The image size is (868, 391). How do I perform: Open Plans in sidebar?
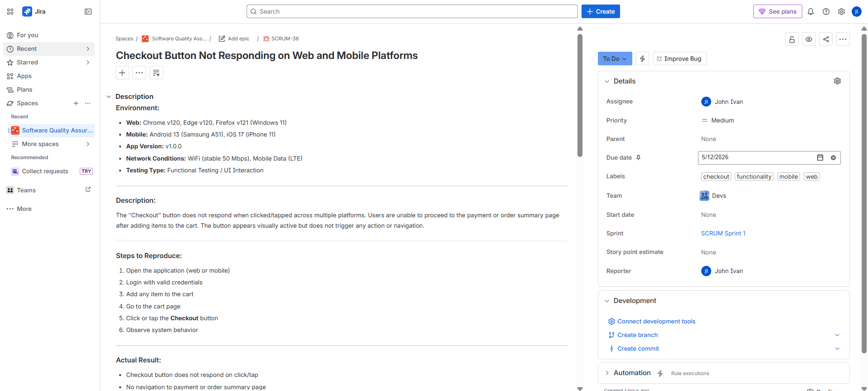coord(49,89)
